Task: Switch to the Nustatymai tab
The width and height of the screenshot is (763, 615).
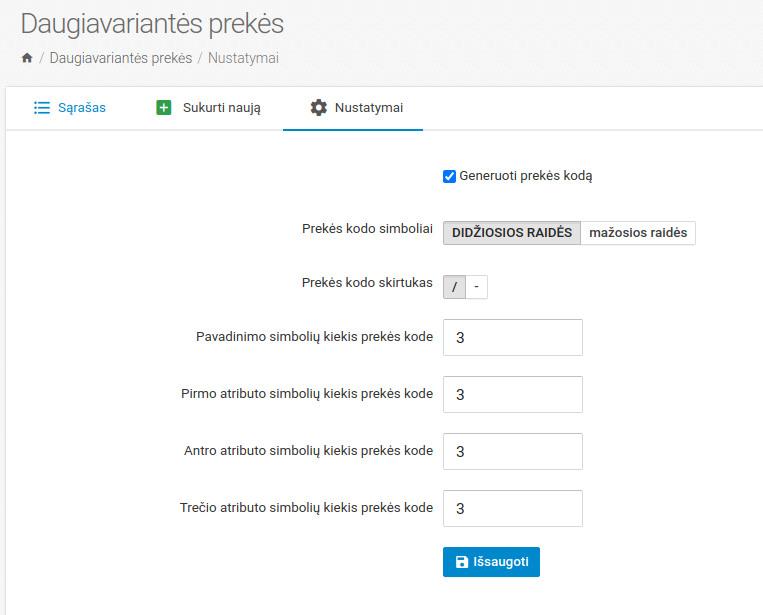Action: [x=369, y=107]
